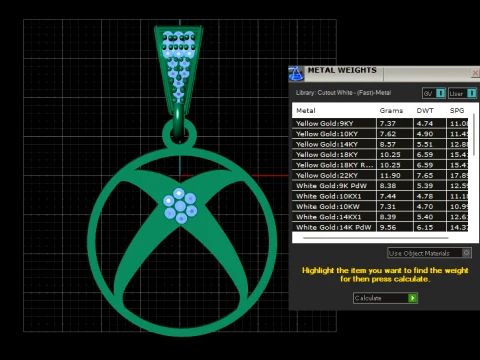Toggle the User library switch
Image resolution: width=480 pixels, height=360 pixels.
click(x=462, y=93)
